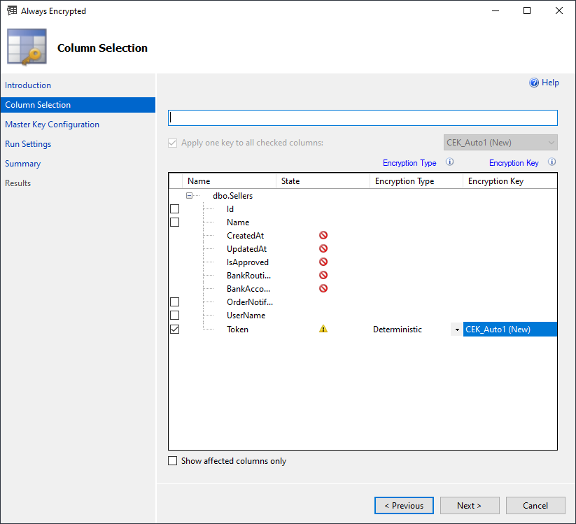Click the info icon beside Encryption Key
This screenshot has height=524, width=576.
pyautogui.click(x=552, y=162)
